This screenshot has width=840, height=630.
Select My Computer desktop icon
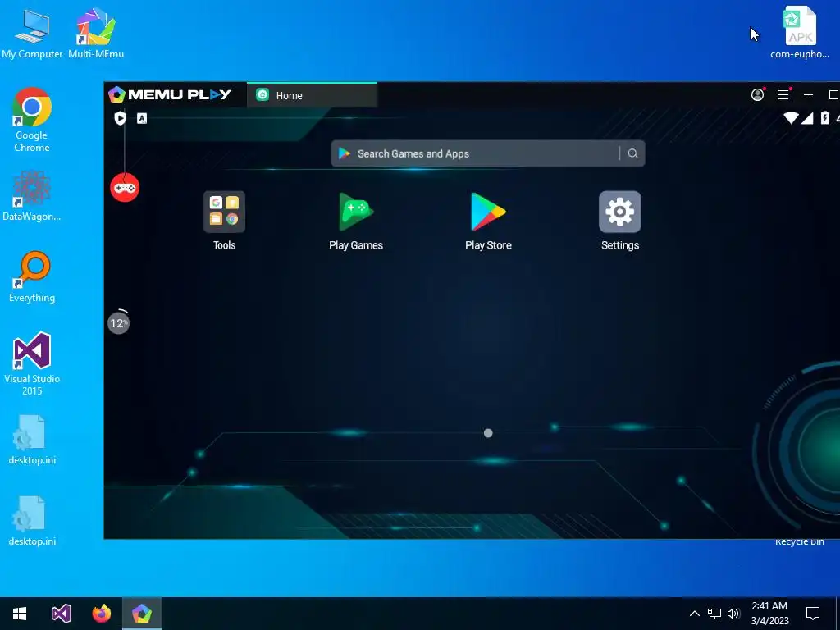tap(32, 33)
